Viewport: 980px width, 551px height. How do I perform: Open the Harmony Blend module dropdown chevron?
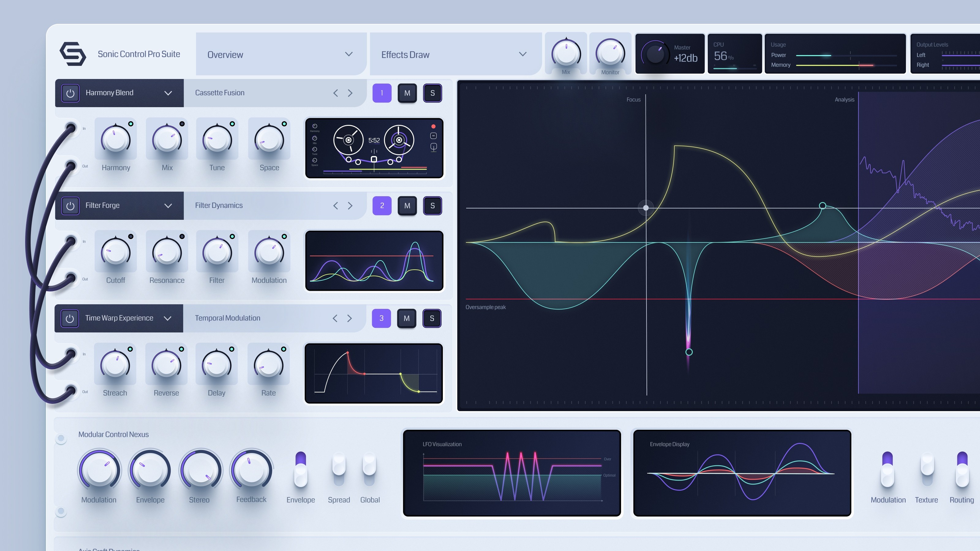pyautogui.click(x=168, y=93)
